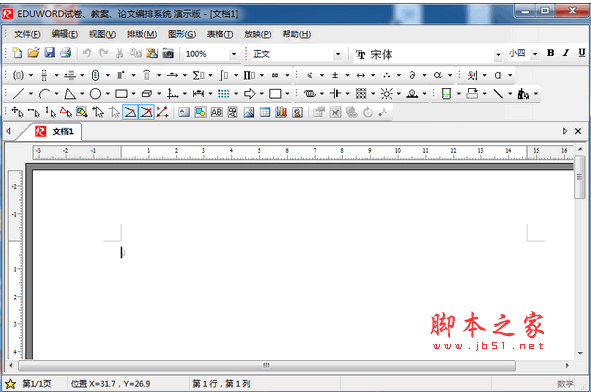Click the vertical scrollbar thumb
Viewport: 591px width, 392px height.
tap(580, 177)
